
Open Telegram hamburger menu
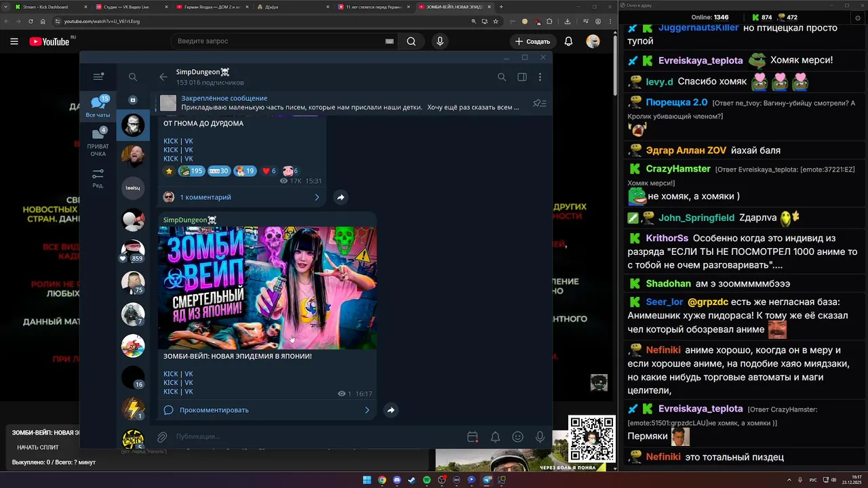pos(98,77)
